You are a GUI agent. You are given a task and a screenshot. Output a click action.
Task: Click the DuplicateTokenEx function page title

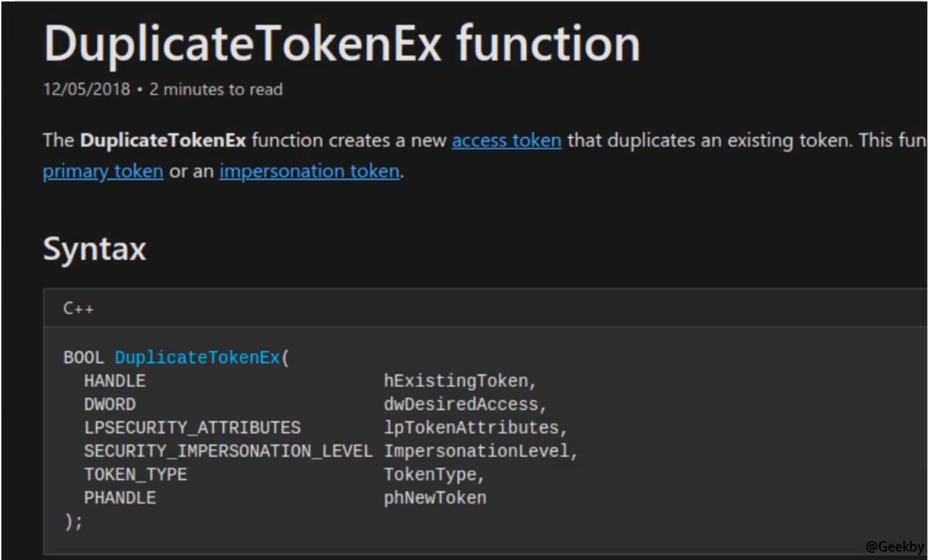coord(341,44)
